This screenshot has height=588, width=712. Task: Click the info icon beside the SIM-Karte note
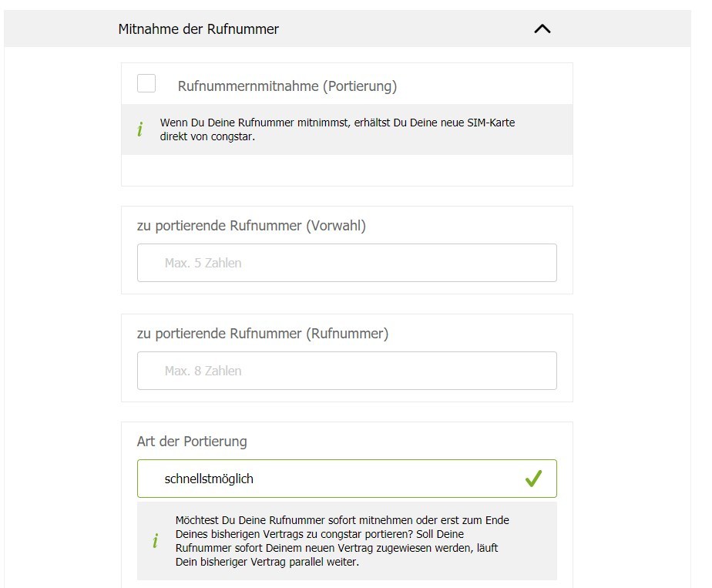(140, 129)
